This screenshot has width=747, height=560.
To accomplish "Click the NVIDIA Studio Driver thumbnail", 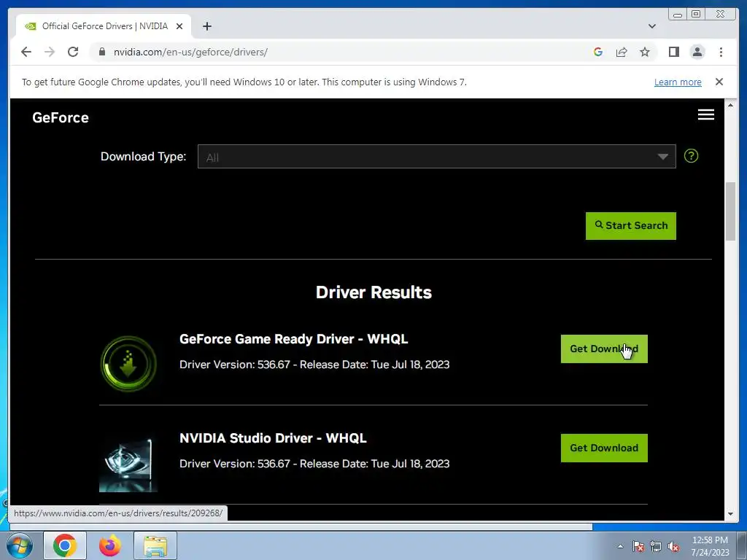I will (128, 463).
